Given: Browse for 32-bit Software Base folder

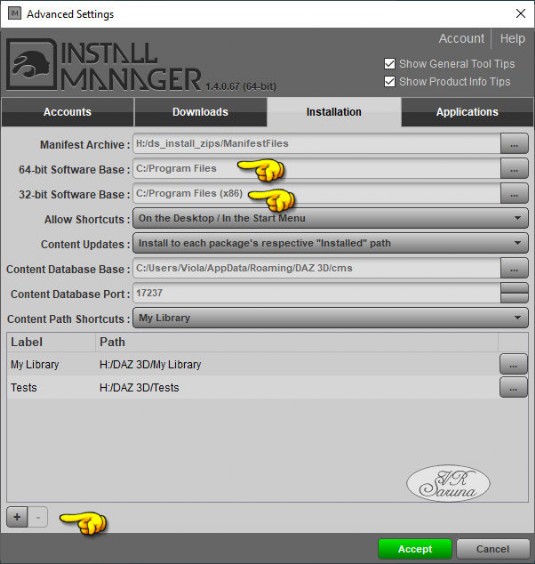Looking at the screenshot, I should 514,194.
